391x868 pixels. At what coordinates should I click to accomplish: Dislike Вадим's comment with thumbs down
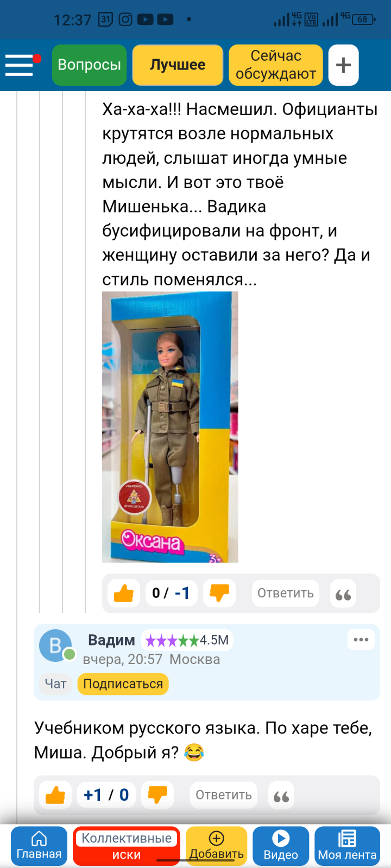[157, 795]
